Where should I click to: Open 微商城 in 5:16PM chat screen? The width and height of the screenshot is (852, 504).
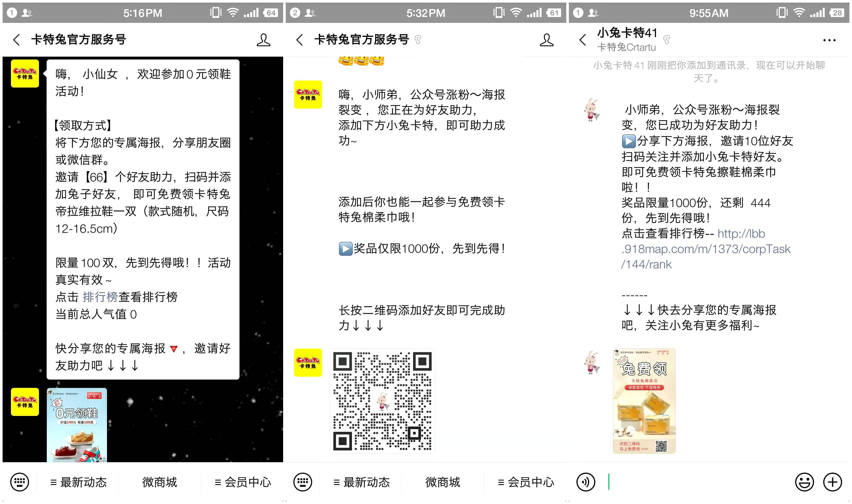click(x=159, y=482)
